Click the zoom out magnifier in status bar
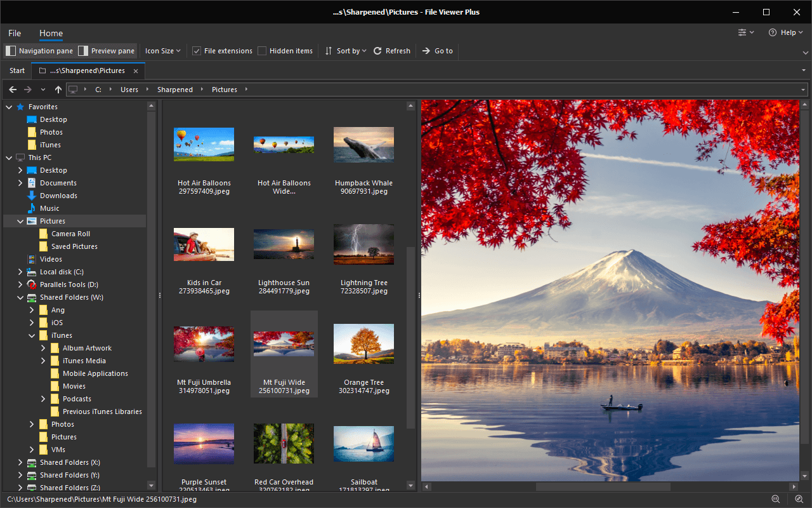The image size is (812, 508). point(775,500)
